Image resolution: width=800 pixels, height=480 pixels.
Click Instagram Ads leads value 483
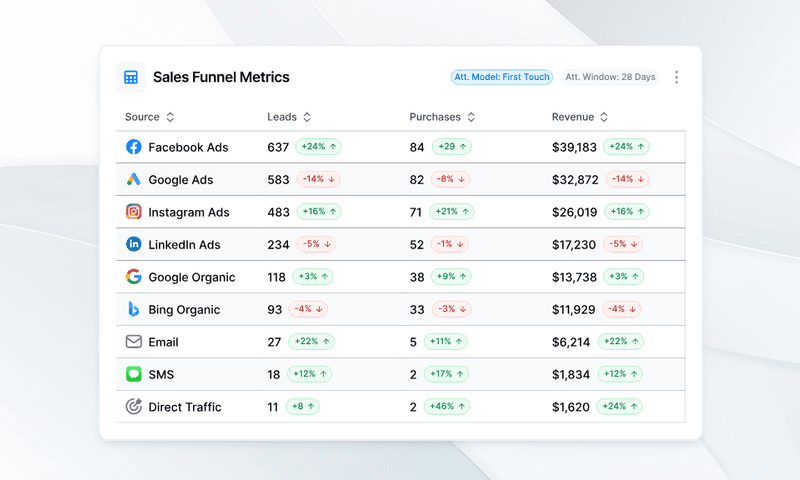pos(279,213)
